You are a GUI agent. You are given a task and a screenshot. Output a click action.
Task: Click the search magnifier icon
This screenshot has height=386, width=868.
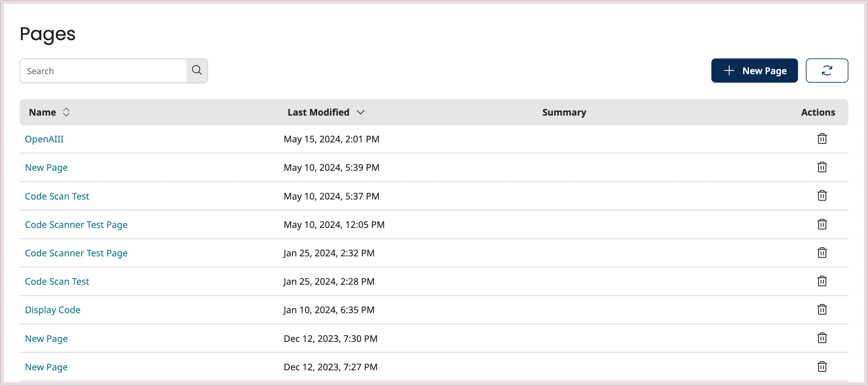[x=197, y=71]
